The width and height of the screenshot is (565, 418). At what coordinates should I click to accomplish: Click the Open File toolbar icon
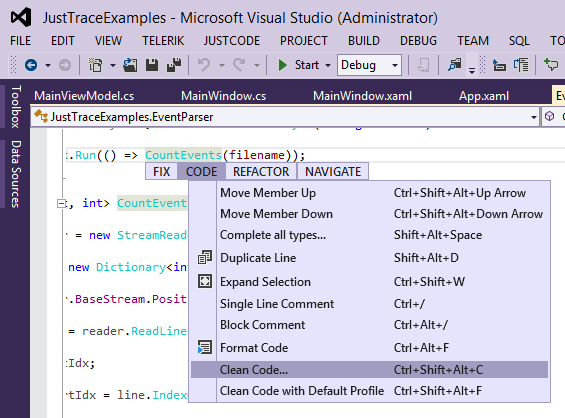click(130, 65)
